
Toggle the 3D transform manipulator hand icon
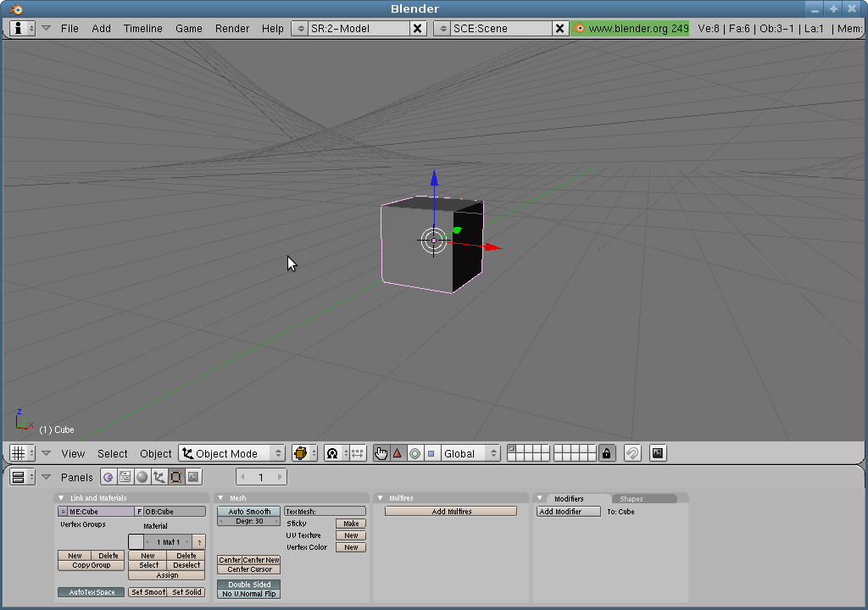[381, 453]
